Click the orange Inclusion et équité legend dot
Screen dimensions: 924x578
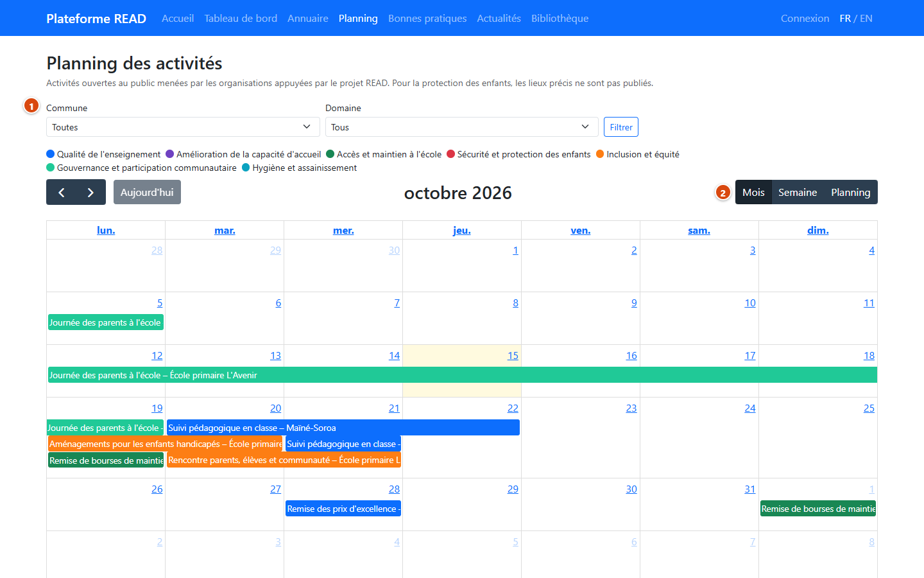click(x=601, y=154)
